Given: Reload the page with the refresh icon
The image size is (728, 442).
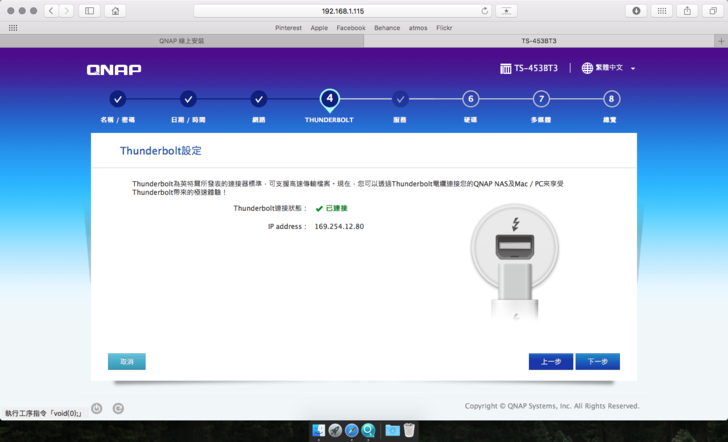Looking at the screenshot, I should [485, 10].
